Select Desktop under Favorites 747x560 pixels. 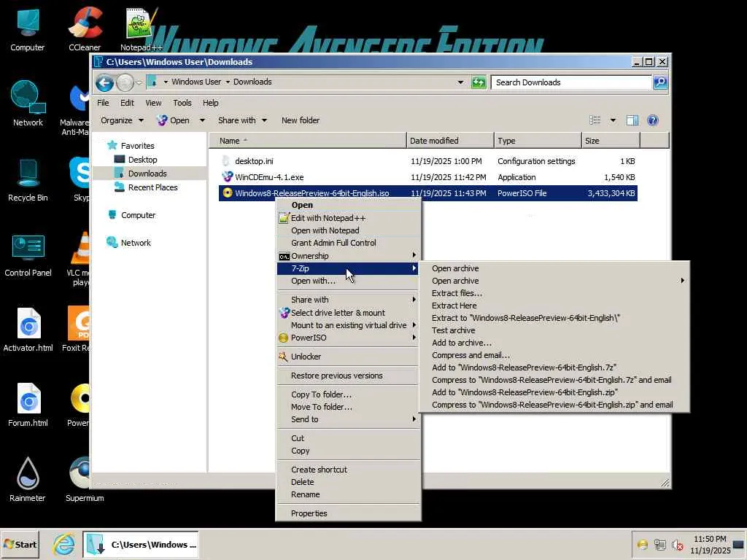click(x=142, y=160)
